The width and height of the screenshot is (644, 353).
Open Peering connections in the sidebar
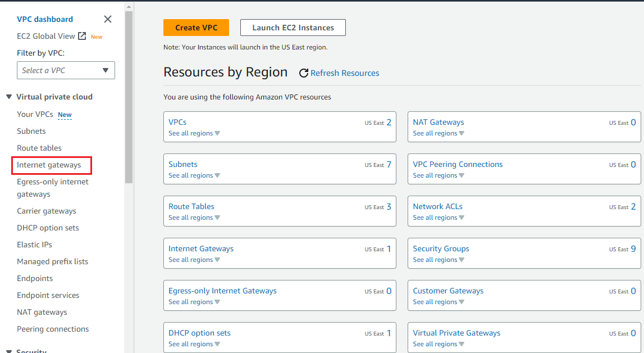click(x=53, y=329)
